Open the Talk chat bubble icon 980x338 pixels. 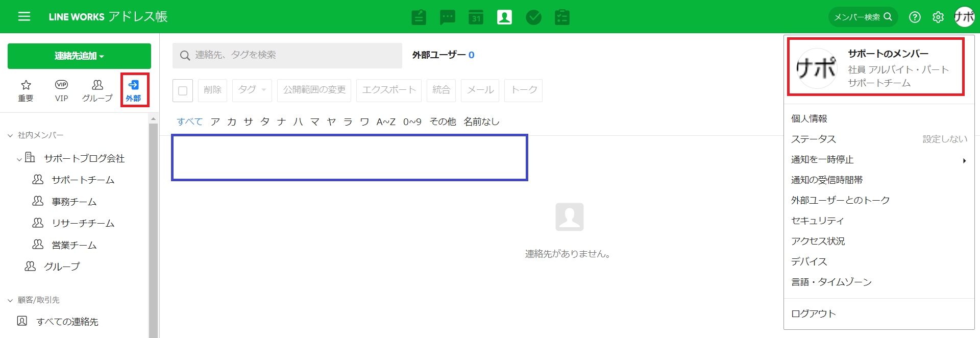(x=447, y=17)
